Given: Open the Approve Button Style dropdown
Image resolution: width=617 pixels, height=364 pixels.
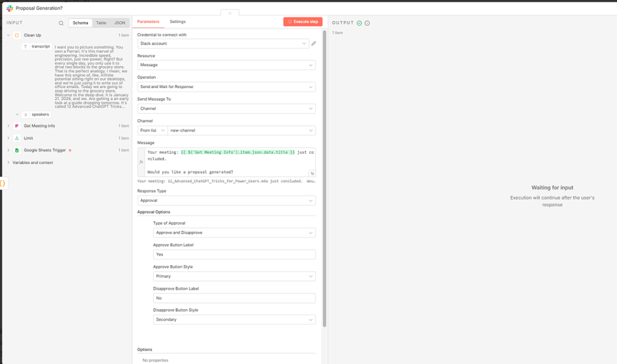Looking at the screenshot, I should 234,276.
